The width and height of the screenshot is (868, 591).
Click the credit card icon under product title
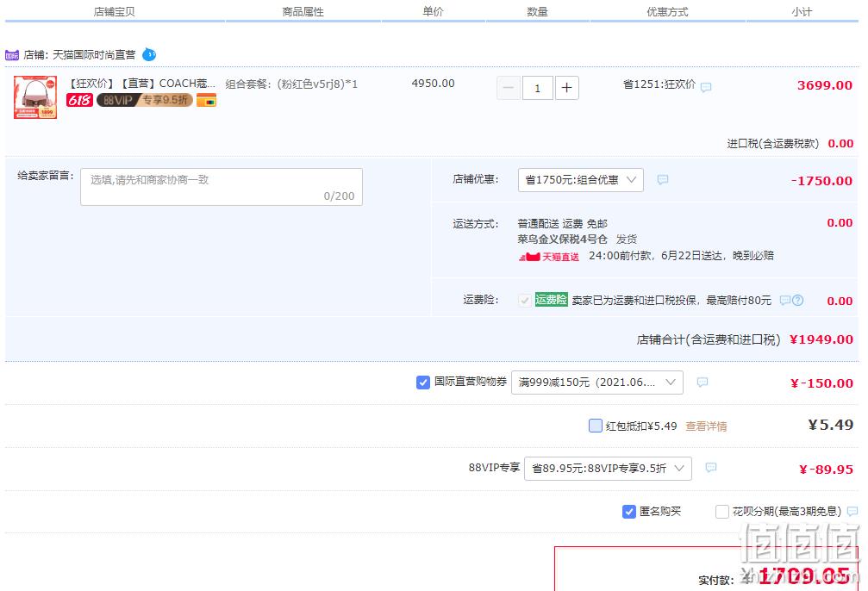point(206,100)
